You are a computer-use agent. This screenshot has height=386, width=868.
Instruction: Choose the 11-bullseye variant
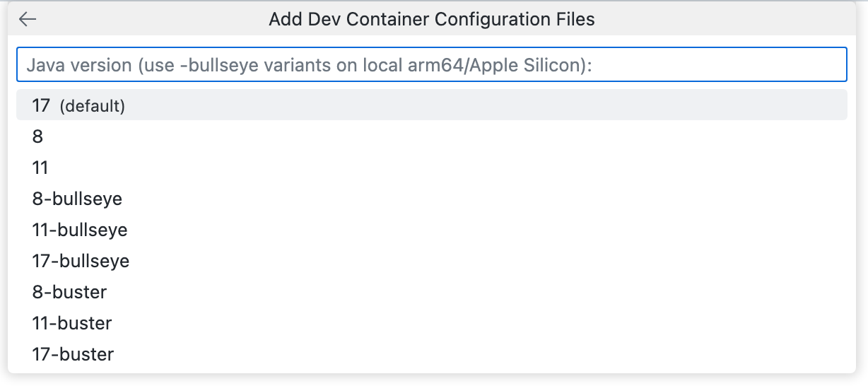(x=80, y=230)
